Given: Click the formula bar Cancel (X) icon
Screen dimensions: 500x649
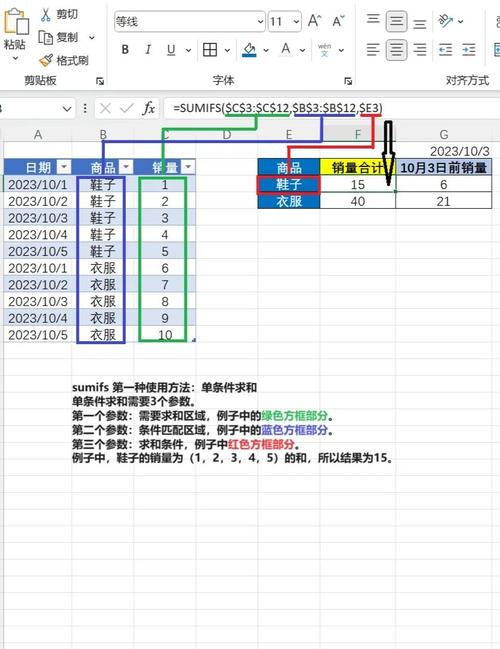Looking at the screenshot, I should pyautogui.click(x=105, y=108).
